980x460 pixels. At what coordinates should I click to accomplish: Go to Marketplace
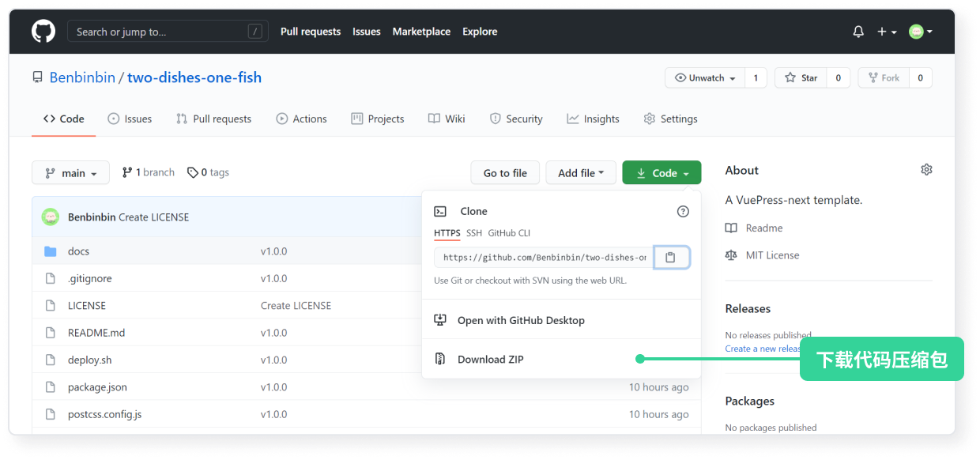[x=421, y=32]
